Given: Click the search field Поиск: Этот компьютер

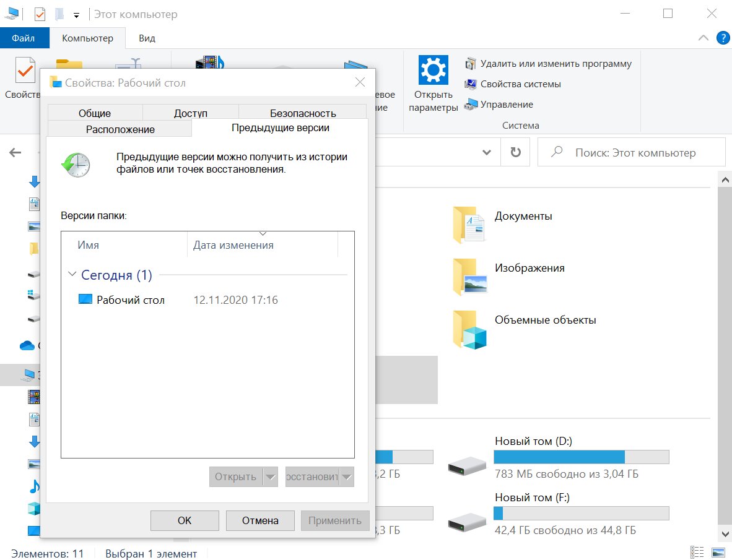Looking at the screenshot, I should click(x=631, y=152).
